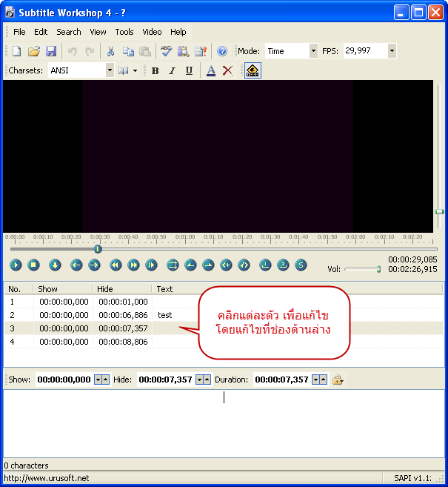Jump to the next subtitle (right arrow)
448x487 pixels.
pyautogui.click(x=94, y=265)
